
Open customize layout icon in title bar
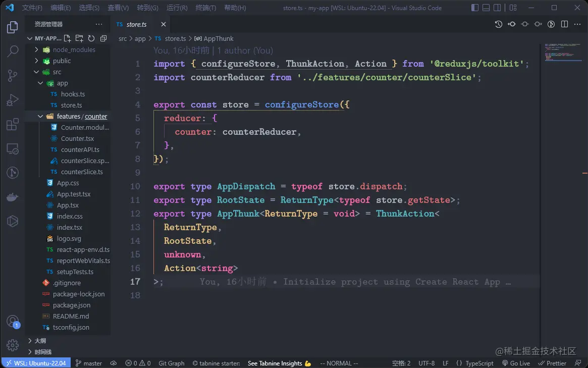pos(513,8)
